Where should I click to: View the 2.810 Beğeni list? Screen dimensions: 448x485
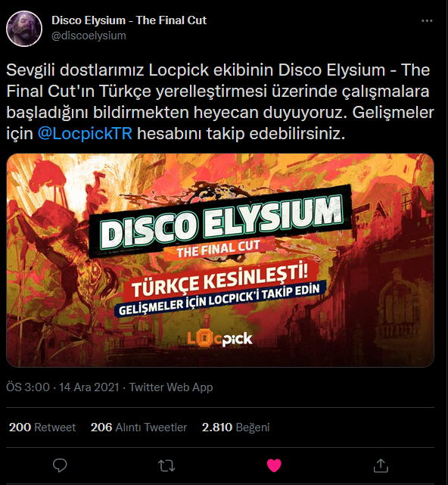pyautogui.click(x=235, y=427)
